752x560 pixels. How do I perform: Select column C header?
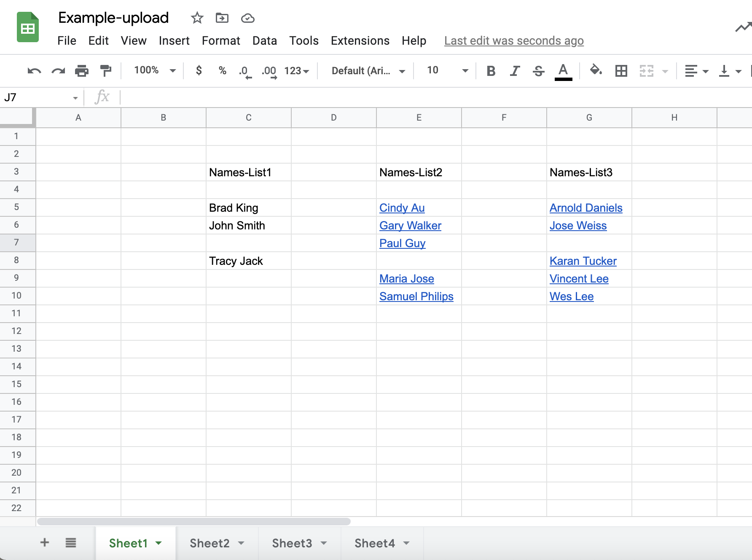click(x=249, y=118)
